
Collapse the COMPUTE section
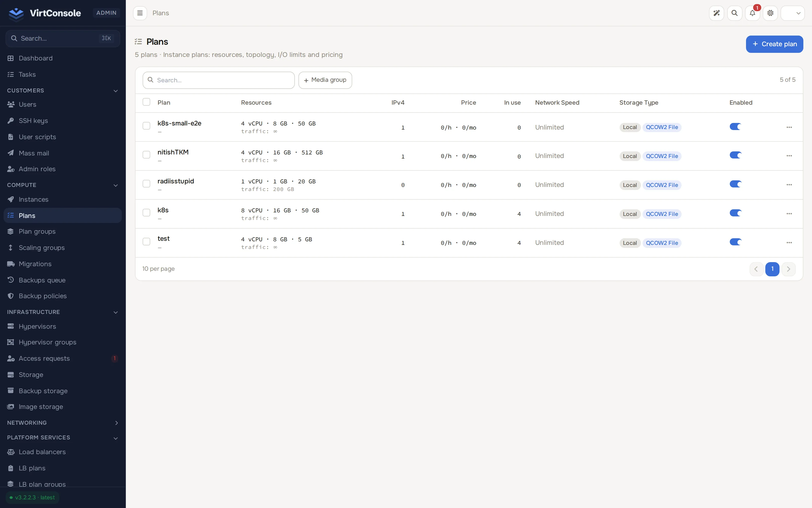[63, 185]
